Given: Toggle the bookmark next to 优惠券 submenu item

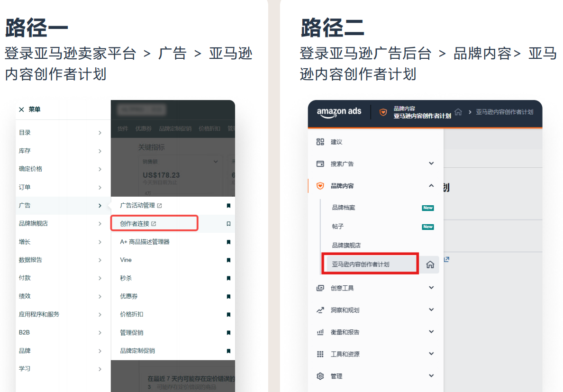Looking at the screenshot, I should tap(228, 296).
